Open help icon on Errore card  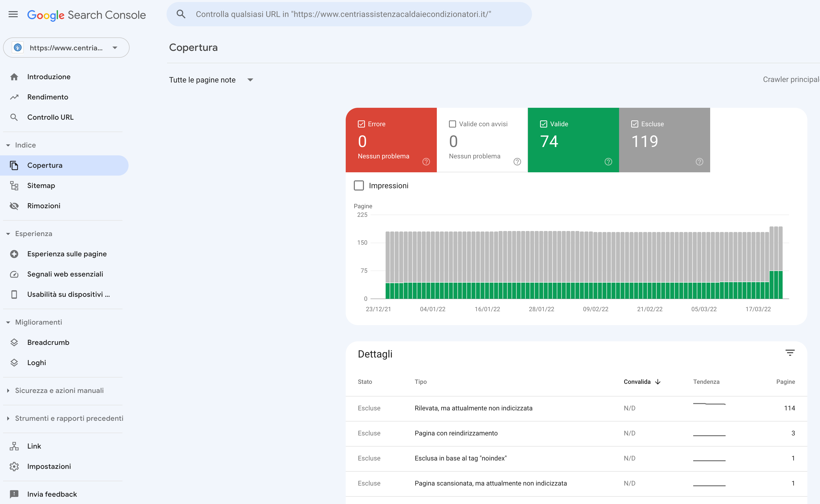click(x=426, y=162)
